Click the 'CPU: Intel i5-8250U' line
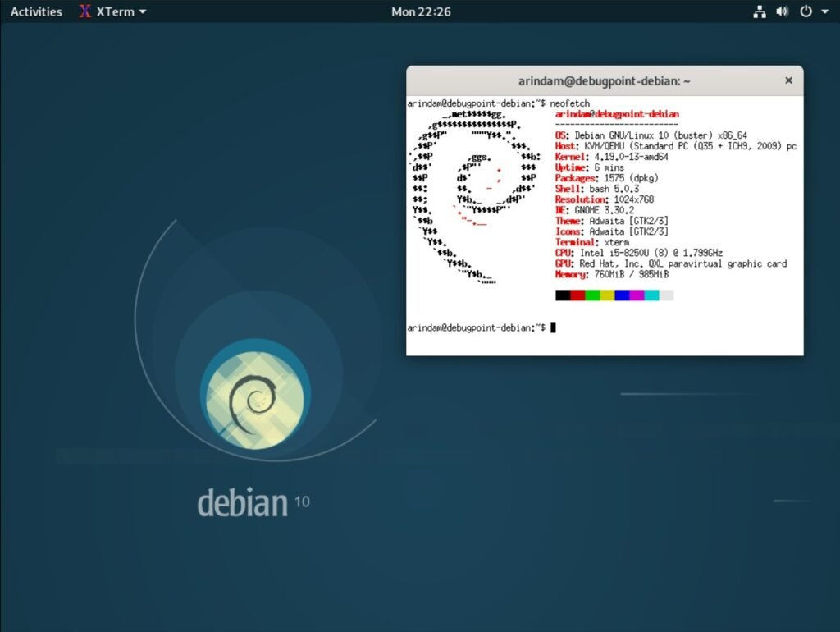 point(638,253)
